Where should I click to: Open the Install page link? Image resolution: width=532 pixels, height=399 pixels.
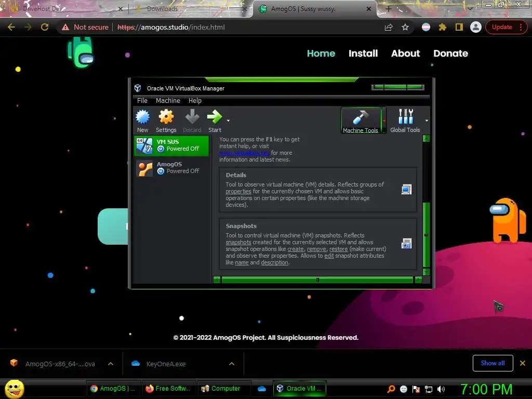point(363,54)
